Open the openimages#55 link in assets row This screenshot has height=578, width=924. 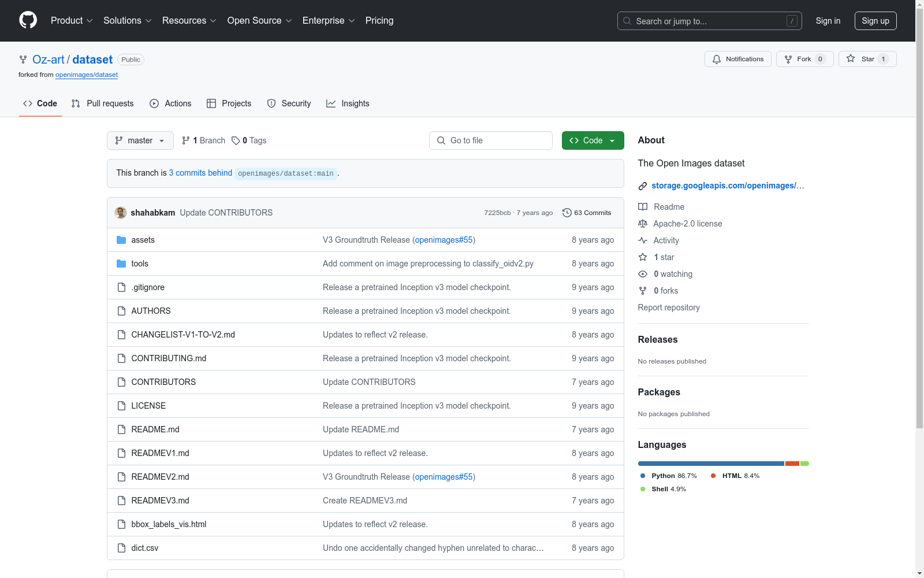click(x=444, y=240)
